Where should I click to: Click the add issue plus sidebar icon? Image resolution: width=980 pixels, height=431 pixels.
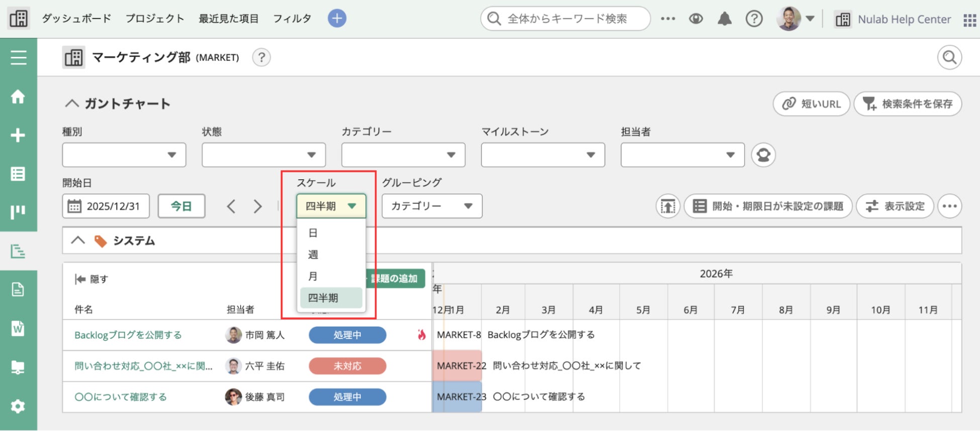(18, 135)
